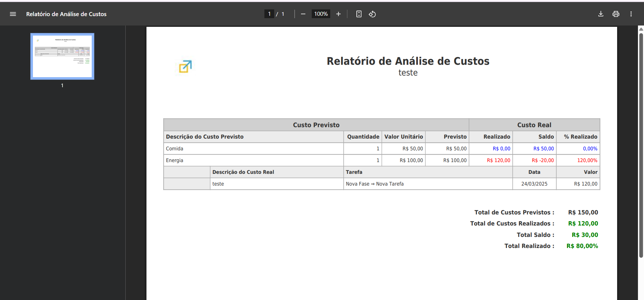The height and width of the screenshot is (300, 644).
Task: Open the sidebar hamburger menu
Action: click(x=13, y=14)
